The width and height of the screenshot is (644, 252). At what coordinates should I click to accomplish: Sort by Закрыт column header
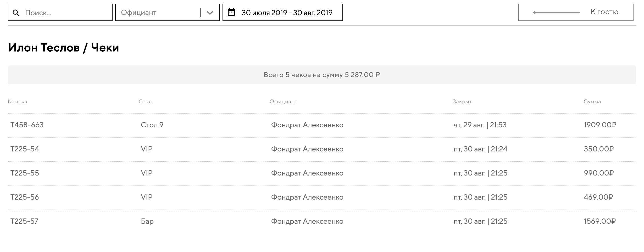pos(462,102)
